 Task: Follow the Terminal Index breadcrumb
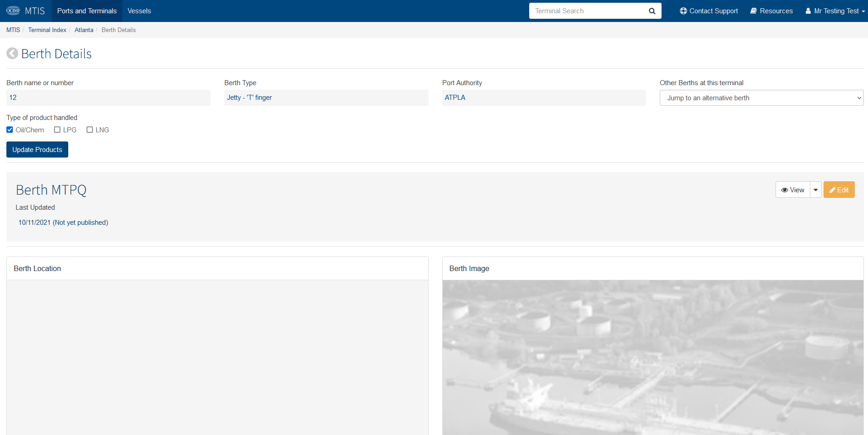pyautogui.click(x=47, y=30)
